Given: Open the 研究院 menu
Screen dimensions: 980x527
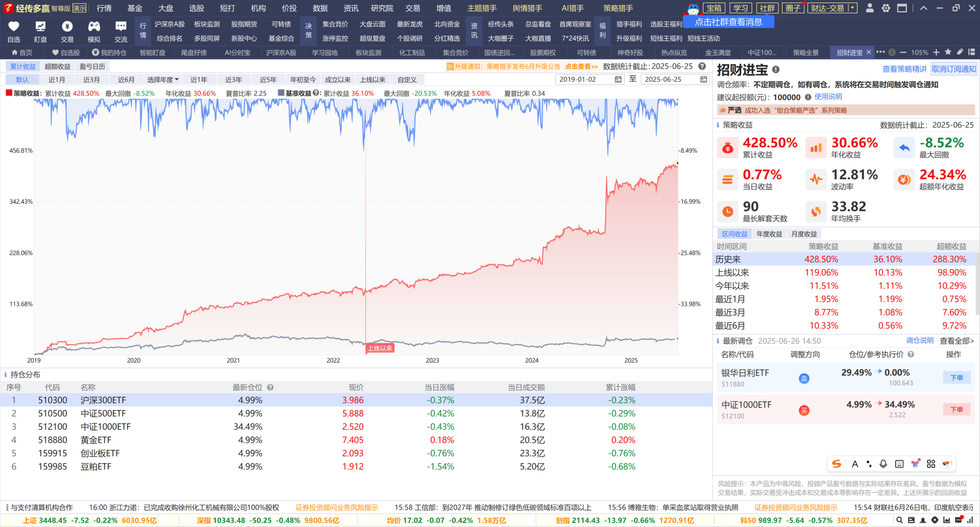Looking at the screenshot, I should pos(382,8).
